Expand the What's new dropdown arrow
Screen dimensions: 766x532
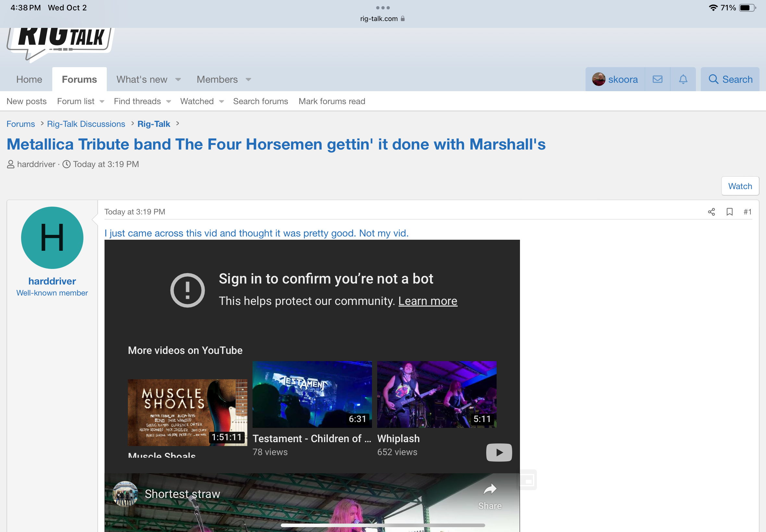point(178,80)
